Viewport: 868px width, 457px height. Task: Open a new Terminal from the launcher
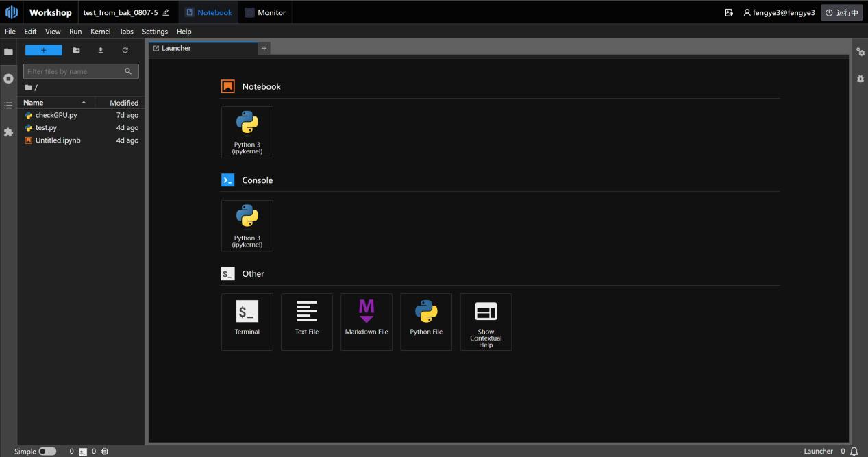click(247, 322)
